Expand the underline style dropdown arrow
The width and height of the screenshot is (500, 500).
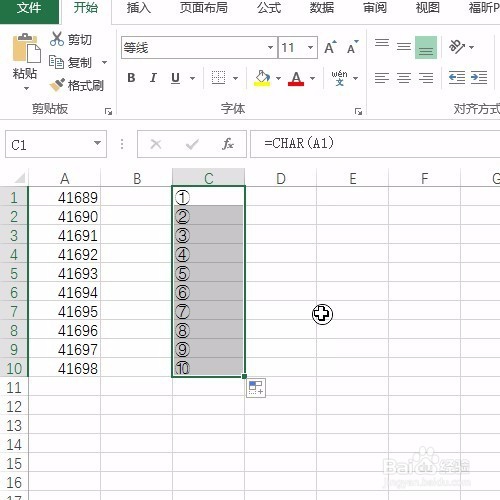pyautogui.click(x=192, y=78)
